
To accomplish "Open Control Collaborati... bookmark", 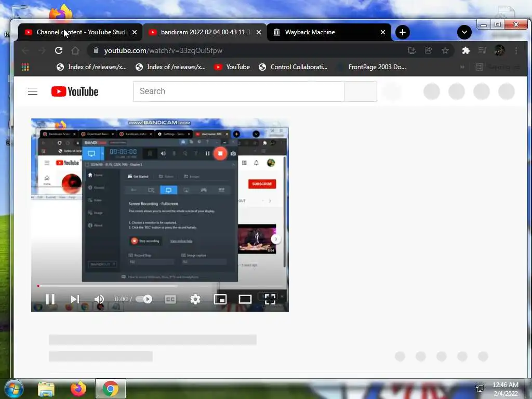I will (293, 67).
